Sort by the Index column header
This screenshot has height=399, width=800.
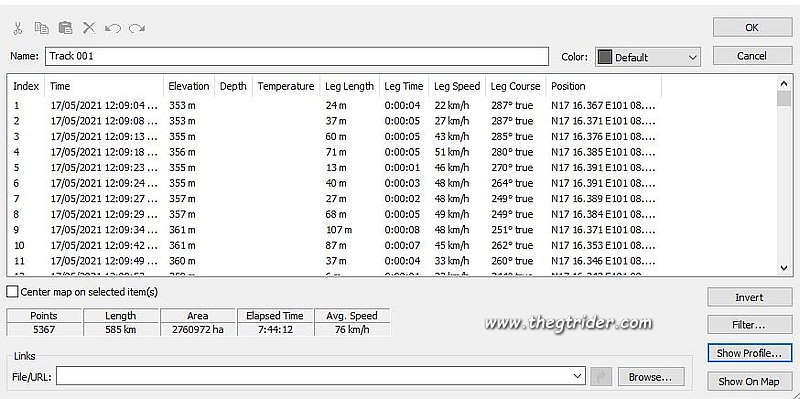pyautogui.click(x=26, y=86)
